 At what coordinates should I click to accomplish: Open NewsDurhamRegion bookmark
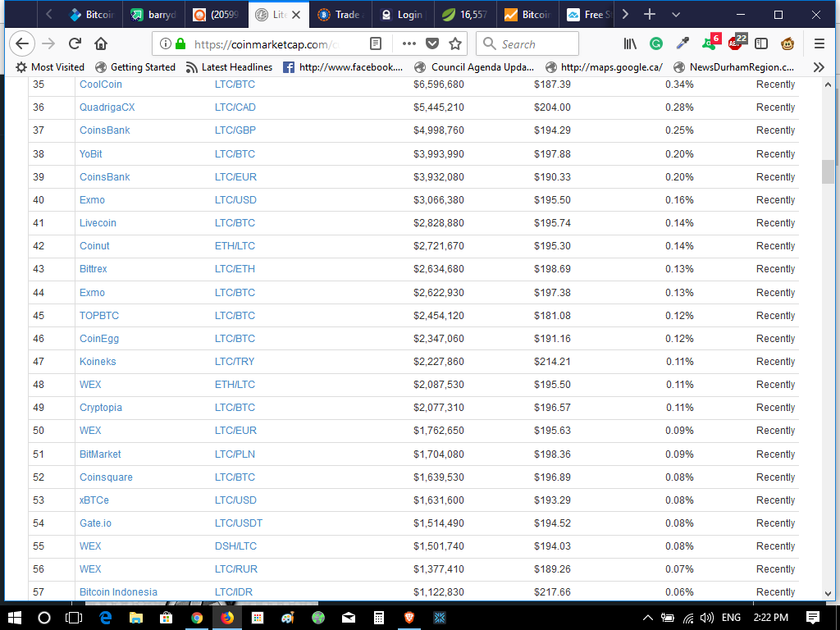[x=734, y=67]
